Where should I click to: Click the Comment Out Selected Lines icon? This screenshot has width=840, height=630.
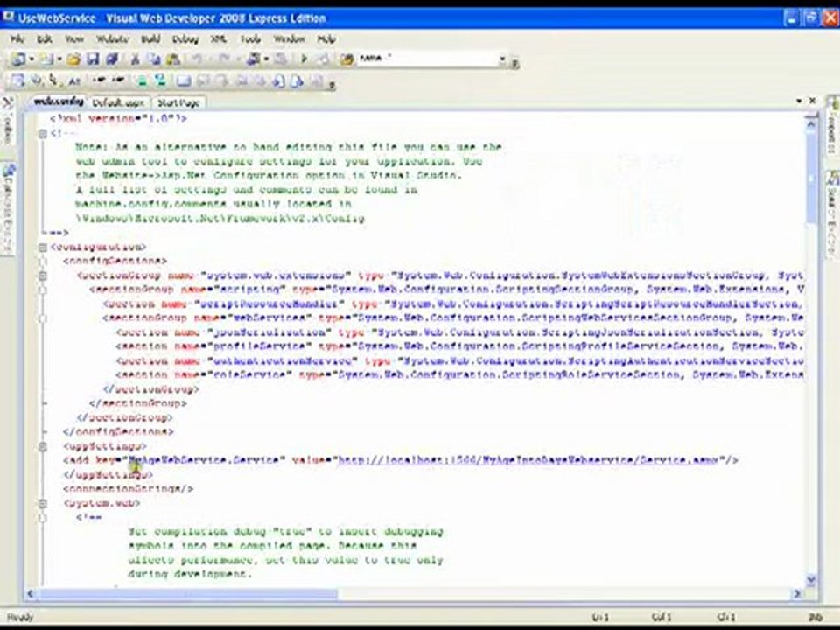(x=142, y=80)
